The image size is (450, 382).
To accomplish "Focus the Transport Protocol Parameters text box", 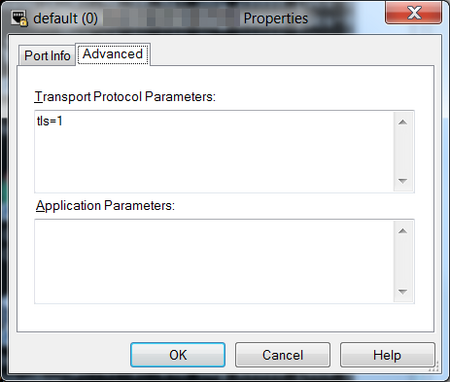I will point(214,152).
